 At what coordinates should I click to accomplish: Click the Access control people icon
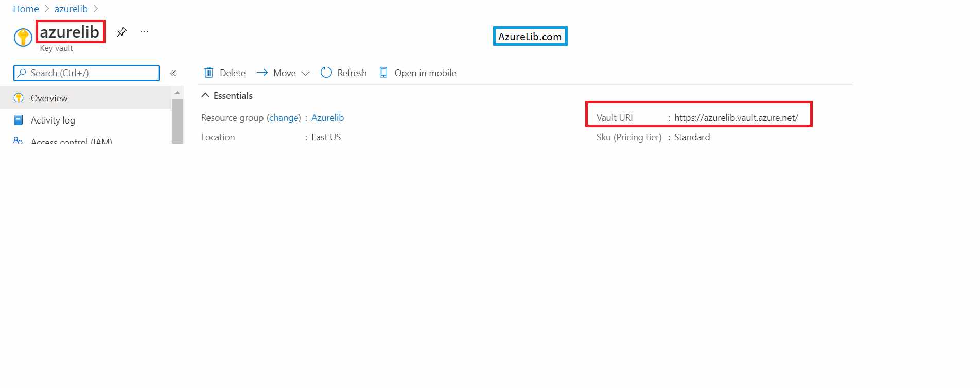pos(18,140)
